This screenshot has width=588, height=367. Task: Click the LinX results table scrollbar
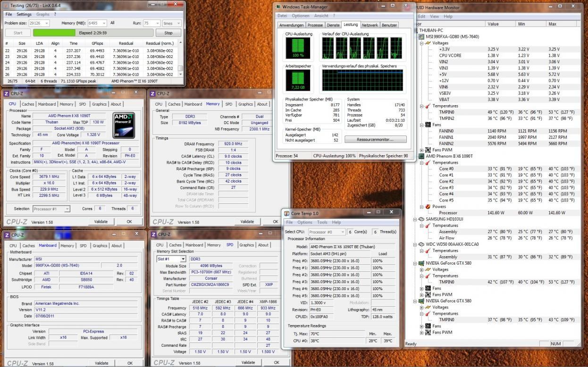pos(180,59)
